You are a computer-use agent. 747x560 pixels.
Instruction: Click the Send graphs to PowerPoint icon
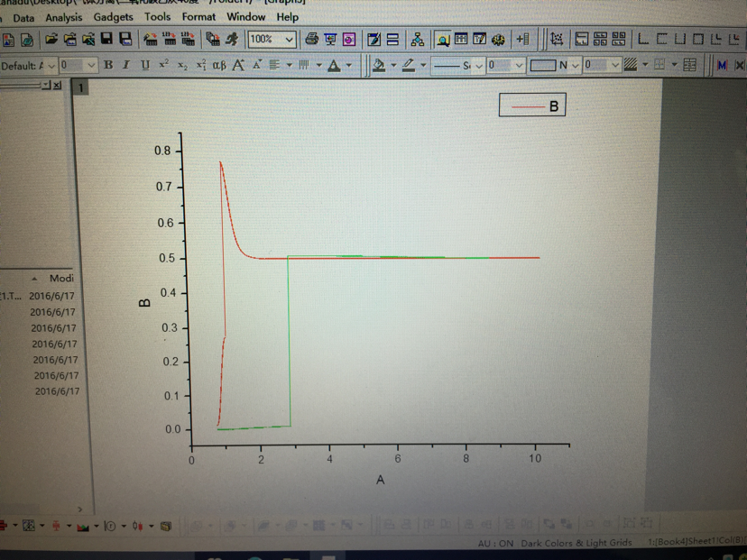click(349, 39)
